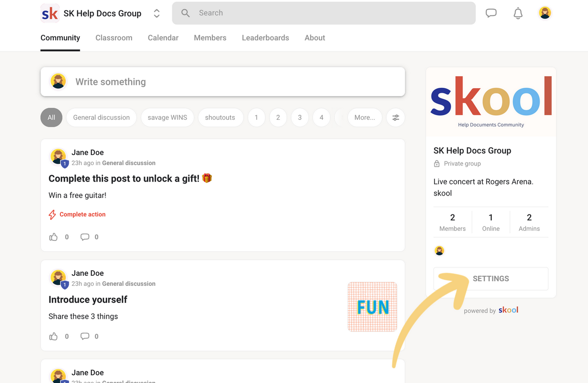588x383 pixels.
Task: Open the group SETTINGS button
Action: pos(490,279)
